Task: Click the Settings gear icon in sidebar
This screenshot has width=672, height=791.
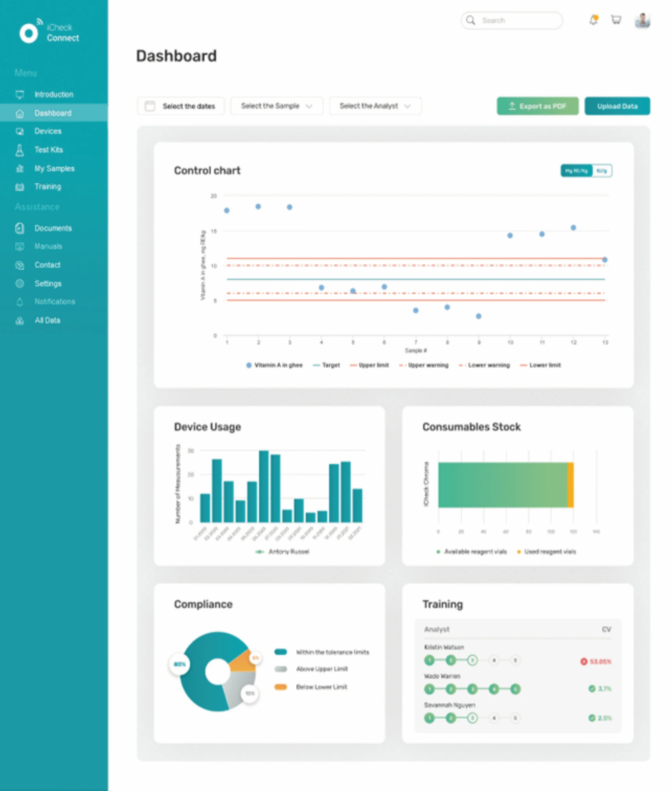Action: (19, 284)
